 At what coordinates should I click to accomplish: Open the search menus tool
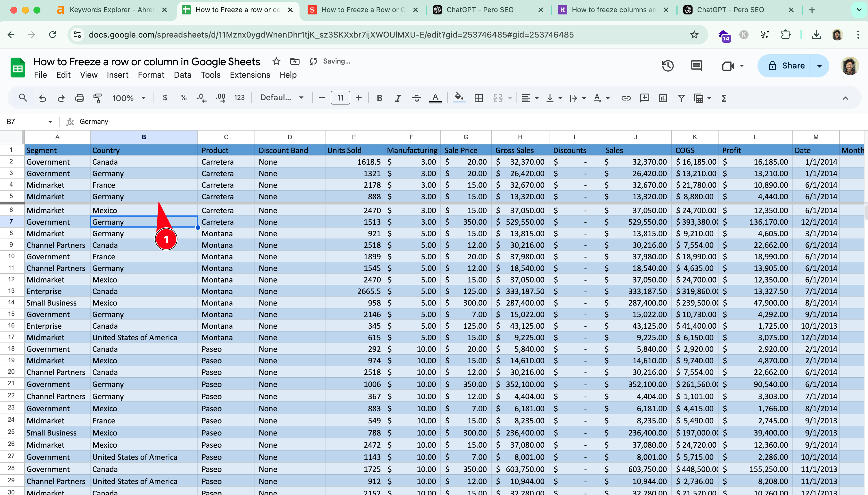pyautogui.click(x=23, y=98)
